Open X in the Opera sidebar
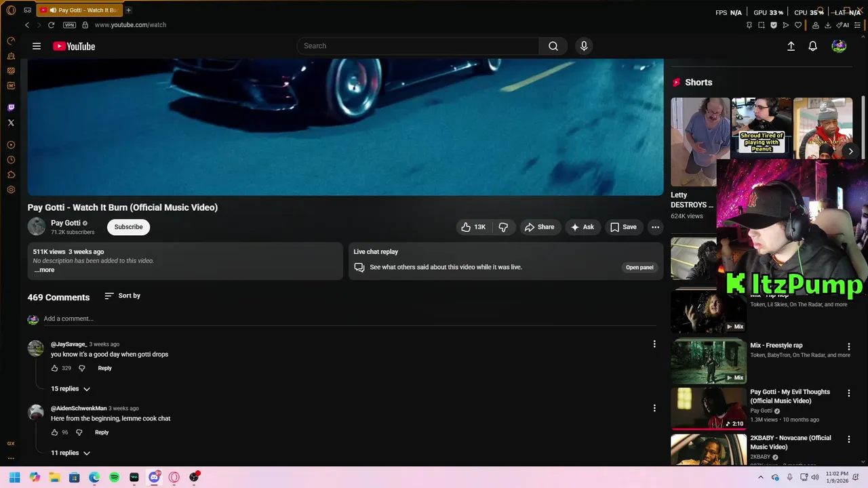868x488 pixels. (x=11, y=123)
